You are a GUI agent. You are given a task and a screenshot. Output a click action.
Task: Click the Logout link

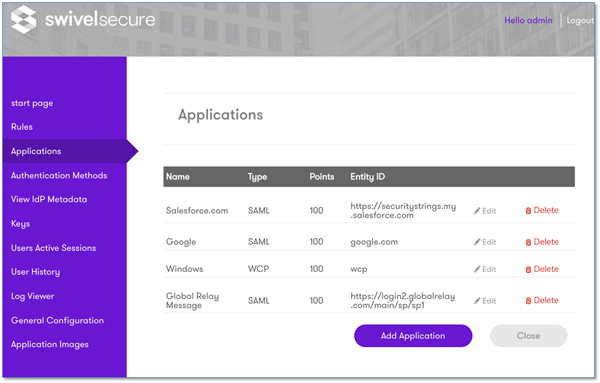[580, 21]
